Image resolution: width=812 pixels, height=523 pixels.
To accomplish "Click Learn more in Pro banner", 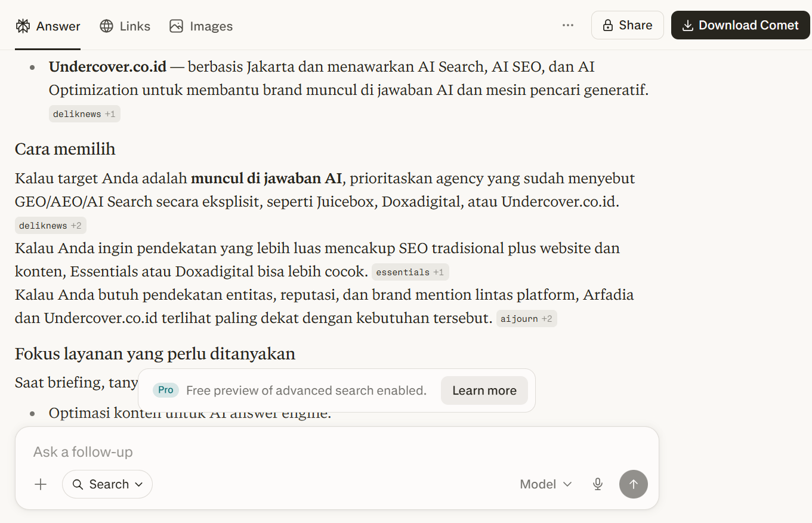I will click(x=484, y=390).
